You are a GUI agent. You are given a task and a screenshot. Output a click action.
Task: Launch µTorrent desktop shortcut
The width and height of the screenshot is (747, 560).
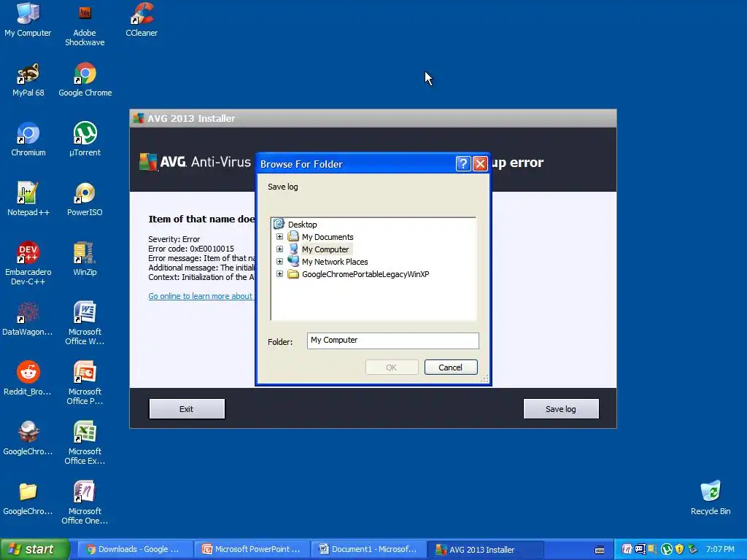point(85,139)
